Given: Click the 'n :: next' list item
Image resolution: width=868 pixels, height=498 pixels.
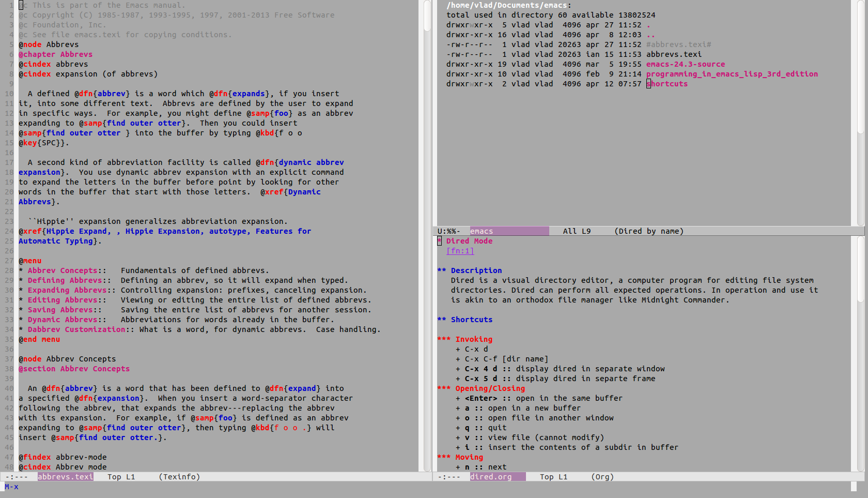Looking at the screenshot, I should (x=481, y=467).
